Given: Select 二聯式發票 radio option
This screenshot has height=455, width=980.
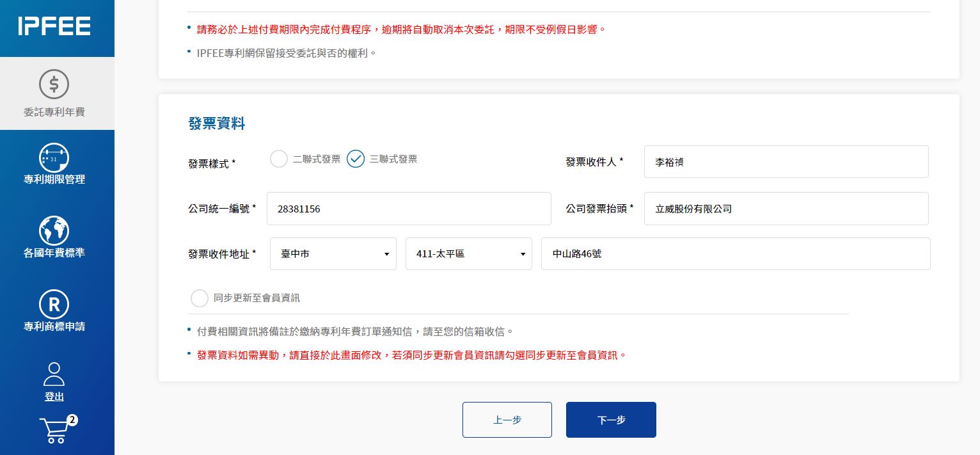Looking at the screenshot, I should click(279, 159).
